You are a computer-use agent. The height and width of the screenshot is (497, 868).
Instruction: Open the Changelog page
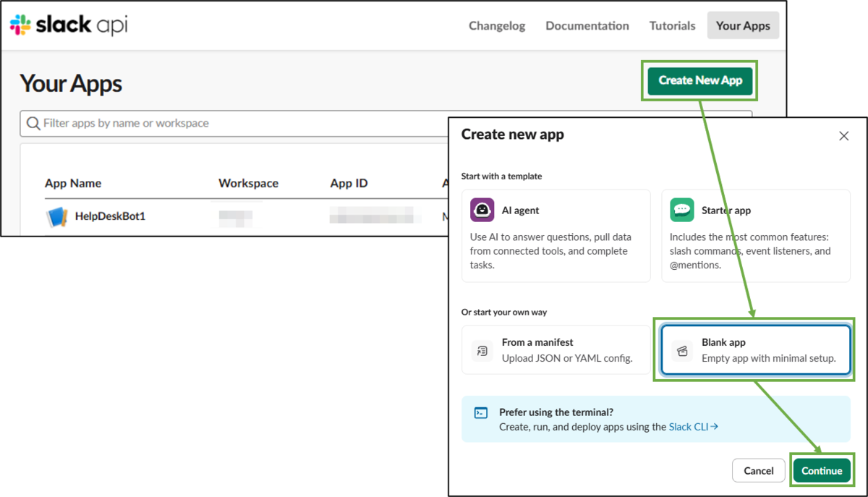tap(497, 25)
